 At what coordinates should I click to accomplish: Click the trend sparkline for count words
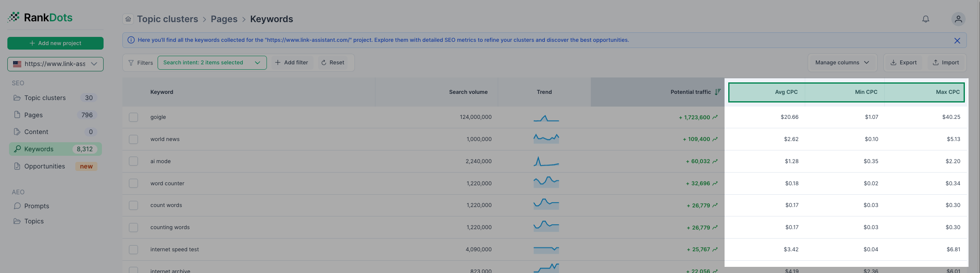click(x=546, y=204)
